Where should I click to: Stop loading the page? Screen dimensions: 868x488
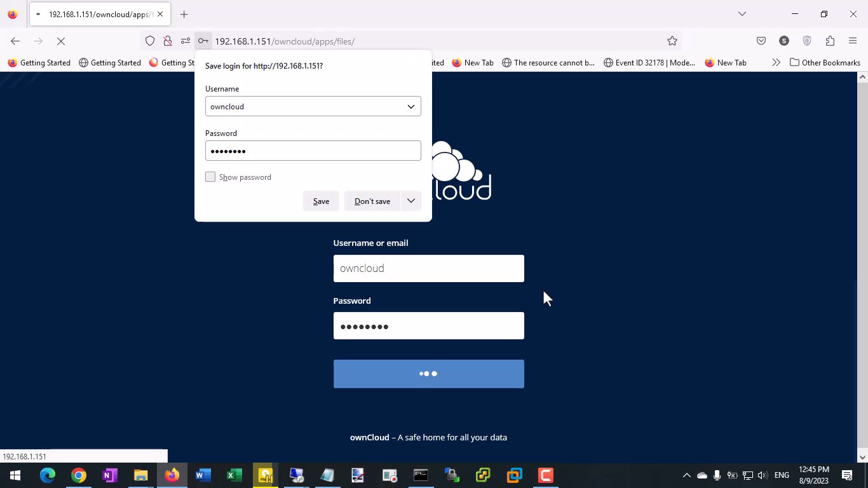click(61, 41)
